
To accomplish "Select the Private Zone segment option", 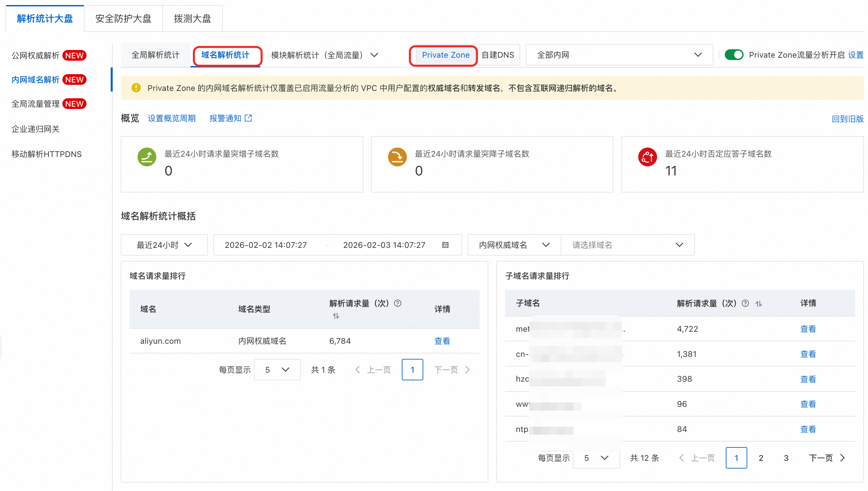I will [x=445, y=55].
